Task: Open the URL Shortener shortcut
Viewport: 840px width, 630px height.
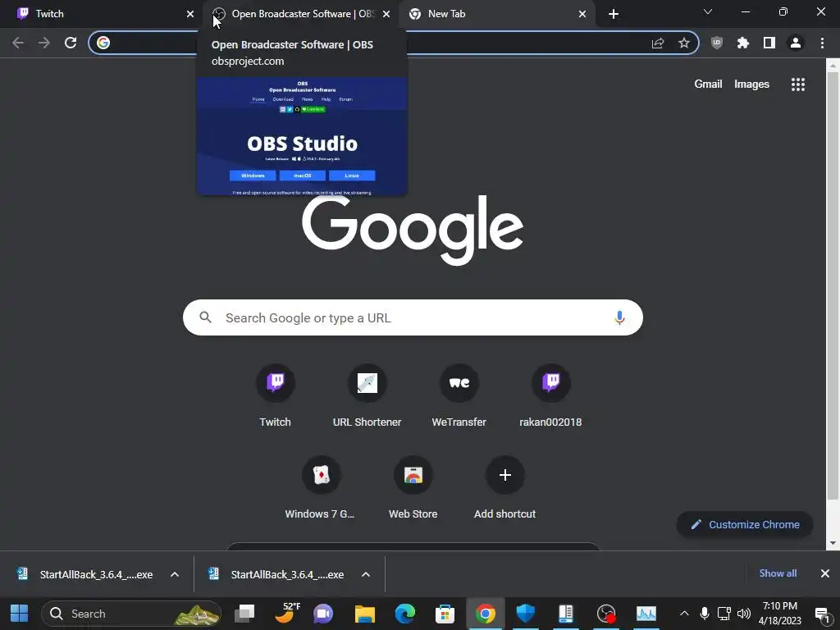Action: (x=367, y=395)
